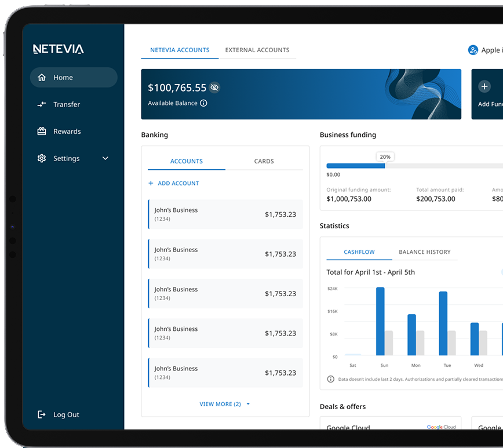Screen dimensions: 503x448
Task: Expand View More (2) accounts
Action: (224, 404)
